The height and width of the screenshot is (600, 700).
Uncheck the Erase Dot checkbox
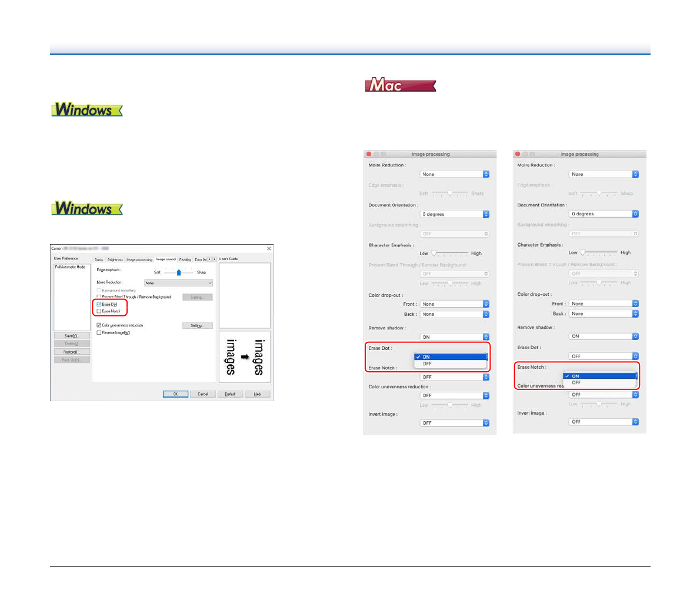[x=99, y=304]
